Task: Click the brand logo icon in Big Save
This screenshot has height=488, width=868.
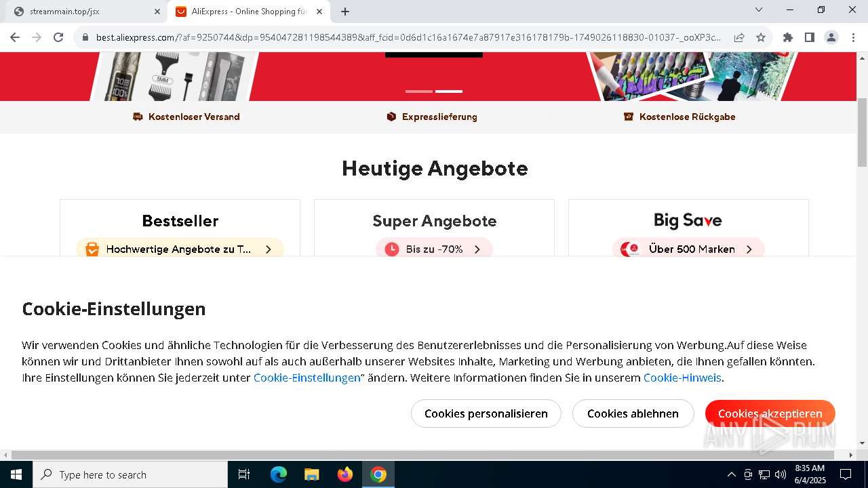Action: (x=630, y=249)
